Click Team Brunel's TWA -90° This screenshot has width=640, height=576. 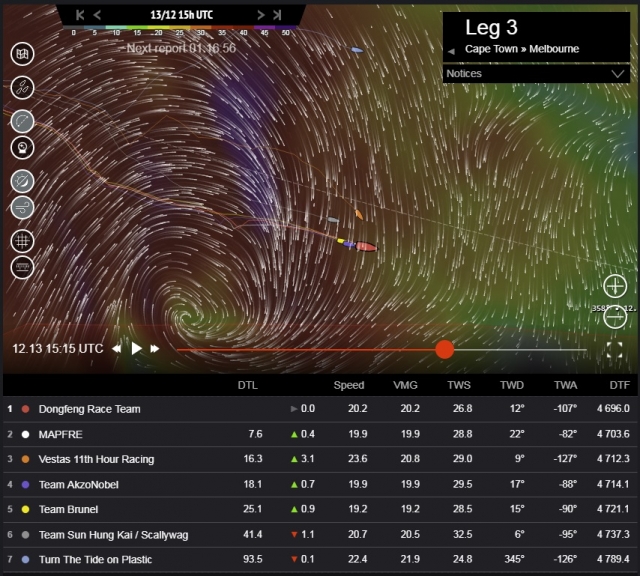point(568,509)
